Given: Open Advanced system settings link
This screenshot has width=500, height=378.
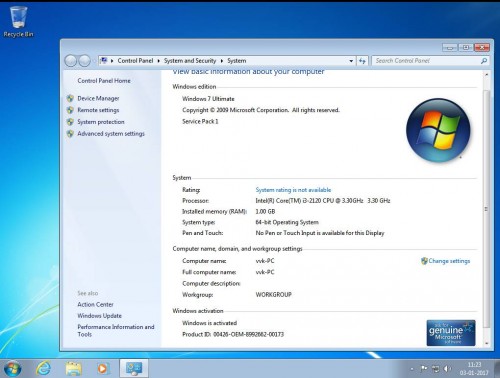Looking at the screenshot, I should 111,134.
